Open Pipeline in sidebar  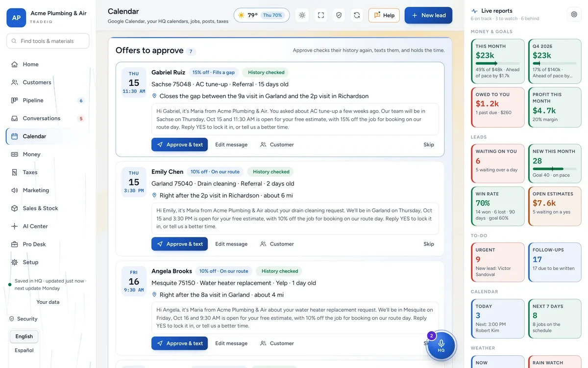coord(48,101)
